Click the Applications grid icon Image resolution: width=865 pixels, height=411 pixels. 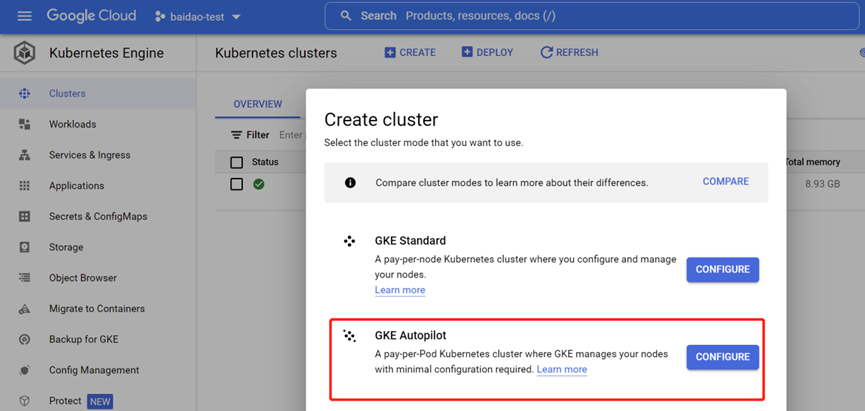(x=24, y=186)
